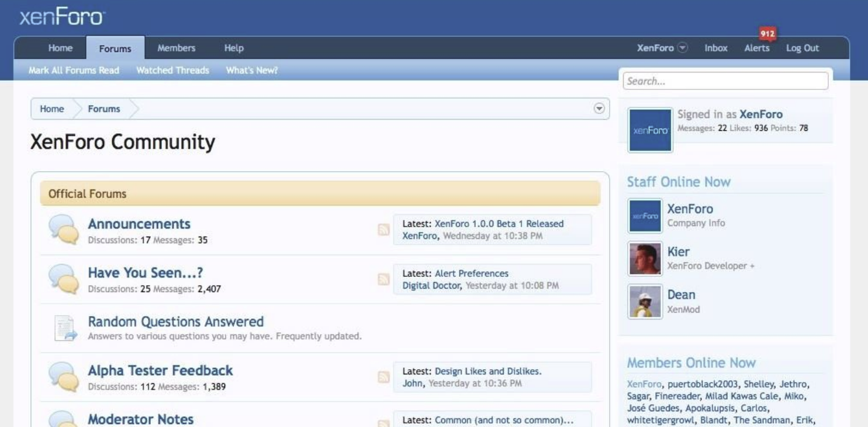Image resolution: width=868 pixels, height=427 pixels.
Task: Click the Moderator Notes forum bubble icon
Action: (63, 419)
